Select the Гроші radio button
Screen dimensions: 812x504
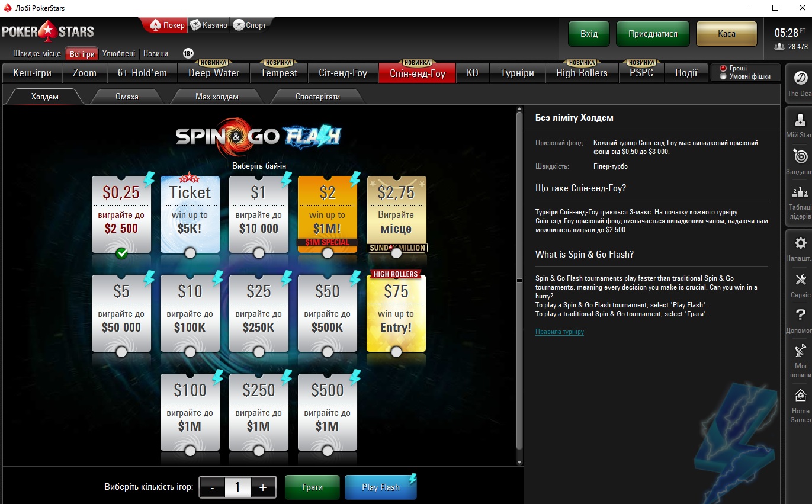click(723, 68)
